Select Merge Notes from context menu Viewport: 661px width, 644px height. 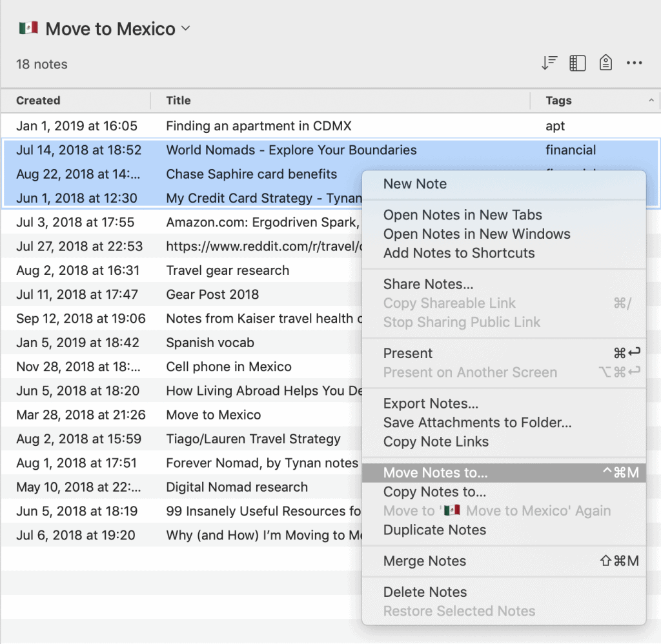pyautogui.click(x=424, y=561)
